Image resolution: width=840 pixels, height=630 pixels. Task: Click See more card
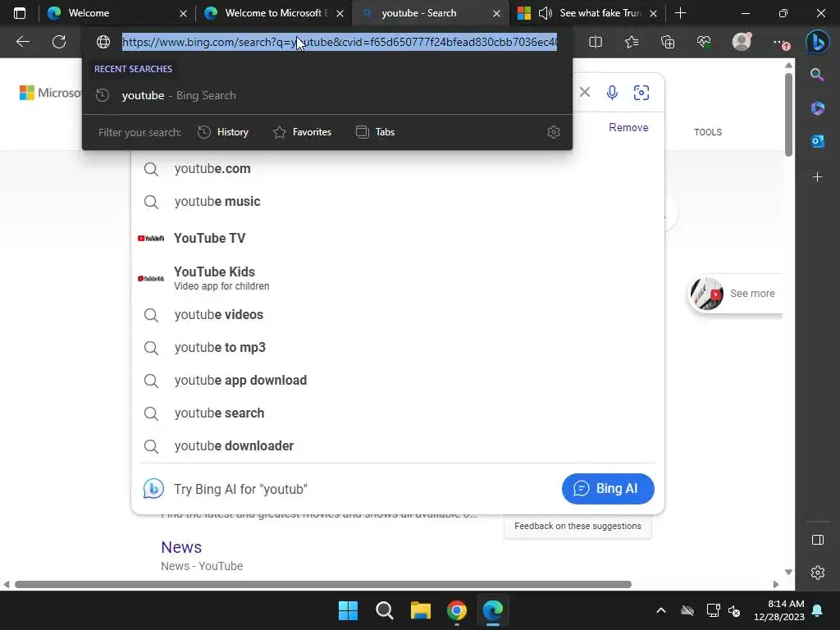[x=735, y=294]
